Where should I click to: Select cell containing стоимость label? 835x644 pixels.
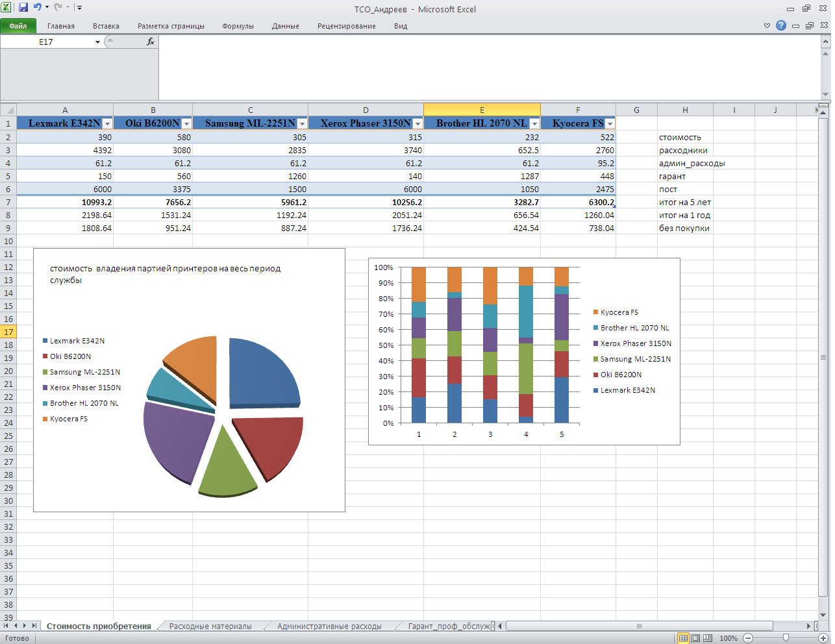tap(685, 137)
